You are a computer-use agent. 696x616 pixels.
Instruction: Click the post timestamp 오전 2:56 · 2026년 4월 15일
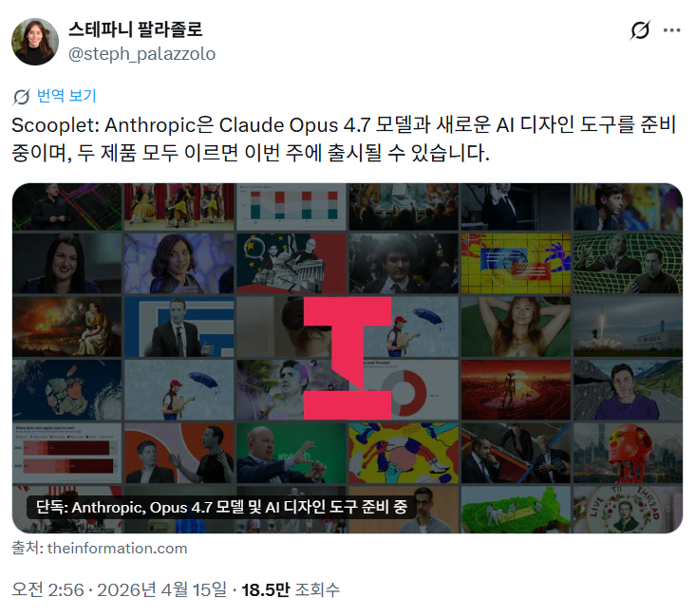click(119, 589)
